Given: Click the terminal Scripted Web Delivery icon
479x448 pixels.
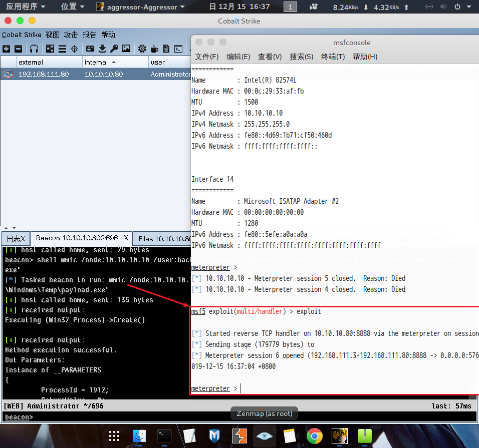Looking at the screenshot, I should click(178, 49).
